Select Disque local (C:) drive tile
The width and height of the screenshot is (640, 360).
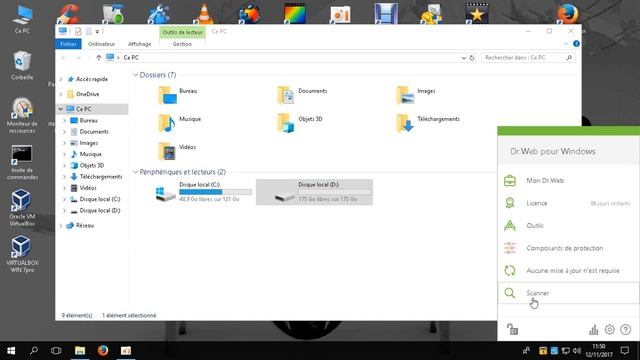(x=203, y=192)
